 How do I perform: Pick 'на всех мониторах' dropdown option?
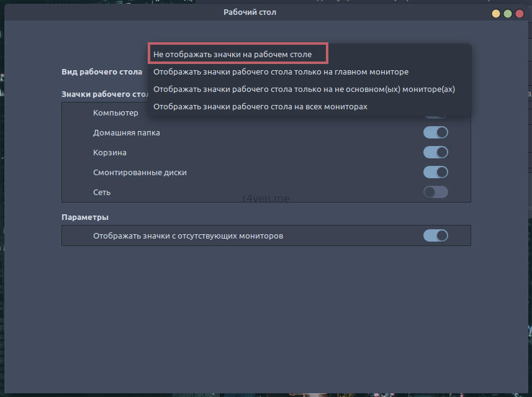click(260, 107)
